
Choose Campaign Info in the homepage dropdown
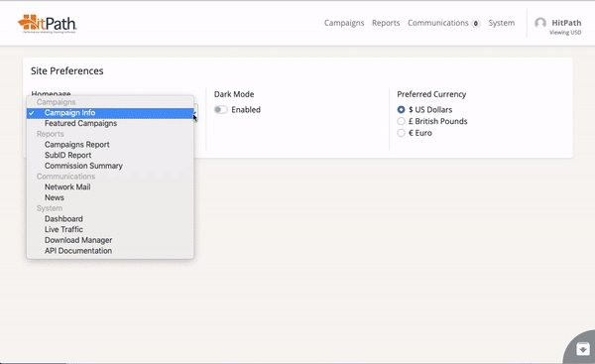click(x=110, y=113)
